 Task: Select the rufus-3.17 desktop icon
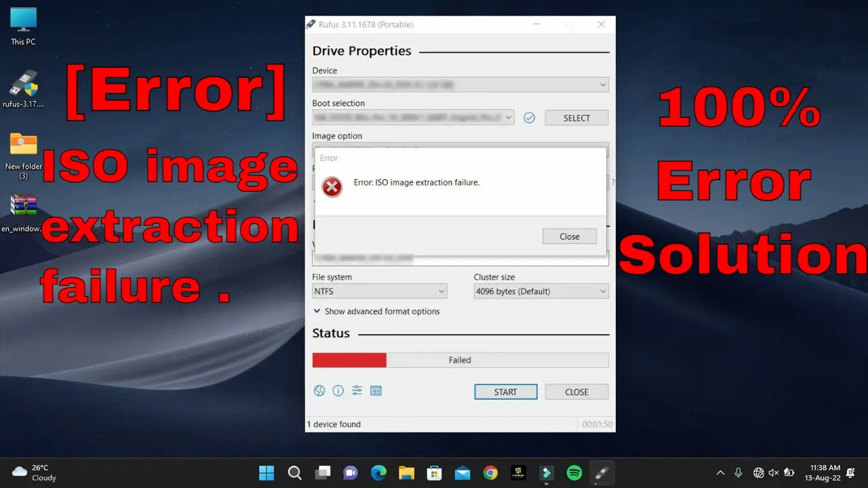pos(23,89)
